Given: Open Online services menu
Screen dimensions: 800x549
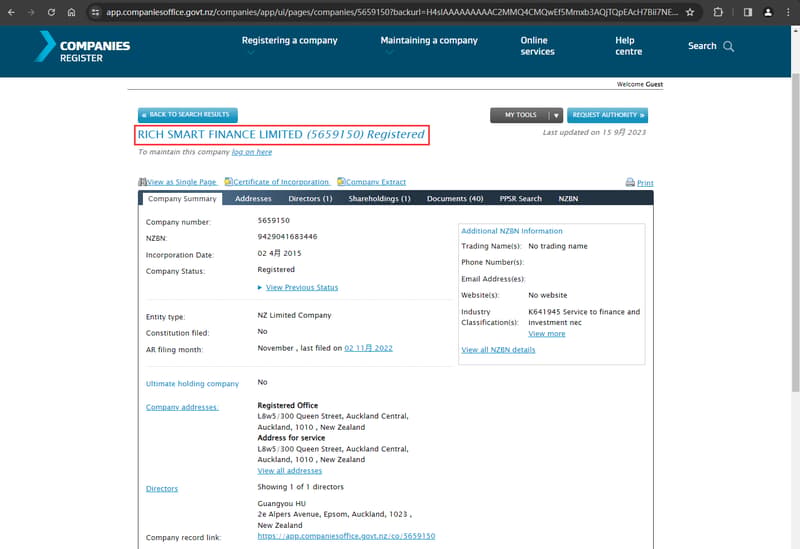Looking at the screenshot, I should click(537, 46).
